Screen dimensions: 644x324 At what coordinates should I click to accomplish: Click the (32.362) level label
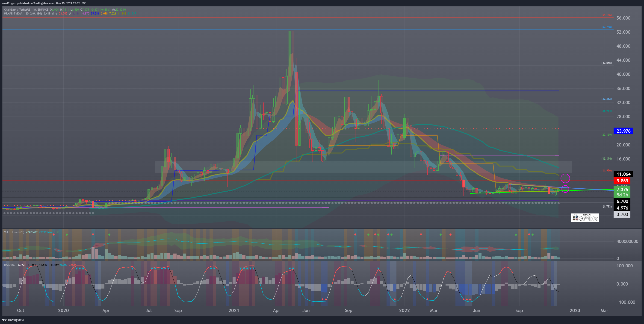606,99
